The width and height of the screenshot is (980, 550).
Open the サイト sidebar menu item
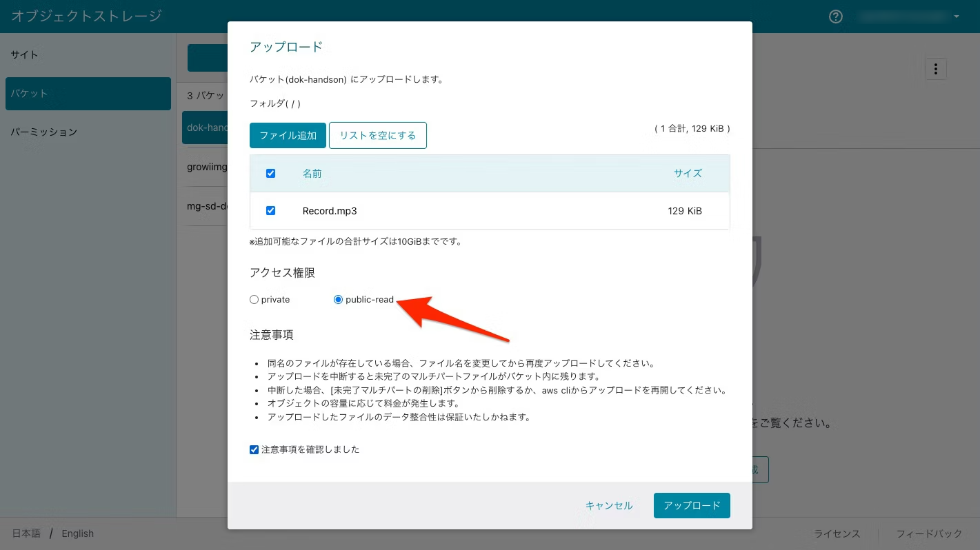25,54
